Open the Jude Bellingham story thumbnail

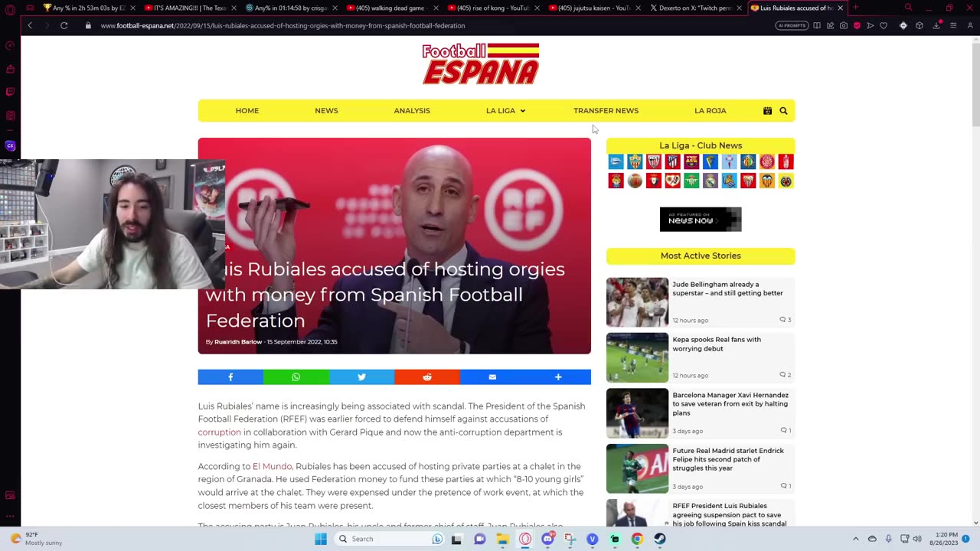click(x=637, y=302)
